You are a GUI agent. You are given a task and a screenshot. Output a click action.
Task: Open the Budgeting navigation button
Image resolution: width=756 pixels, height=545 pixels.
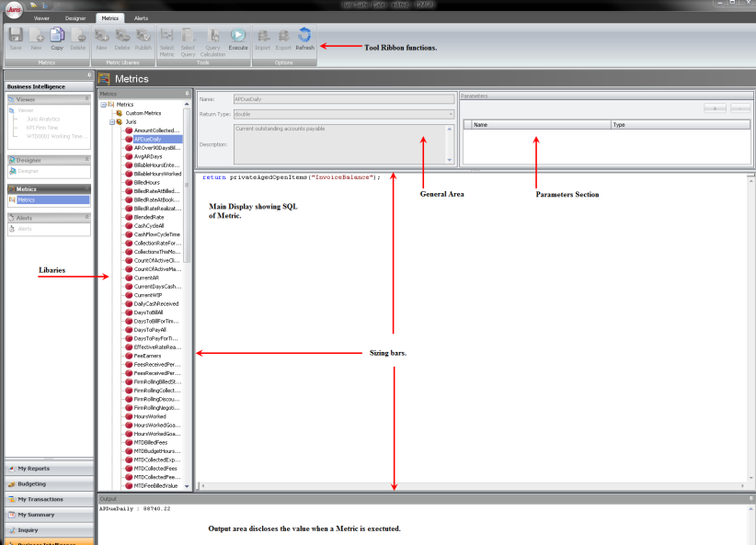click(48, 484)
